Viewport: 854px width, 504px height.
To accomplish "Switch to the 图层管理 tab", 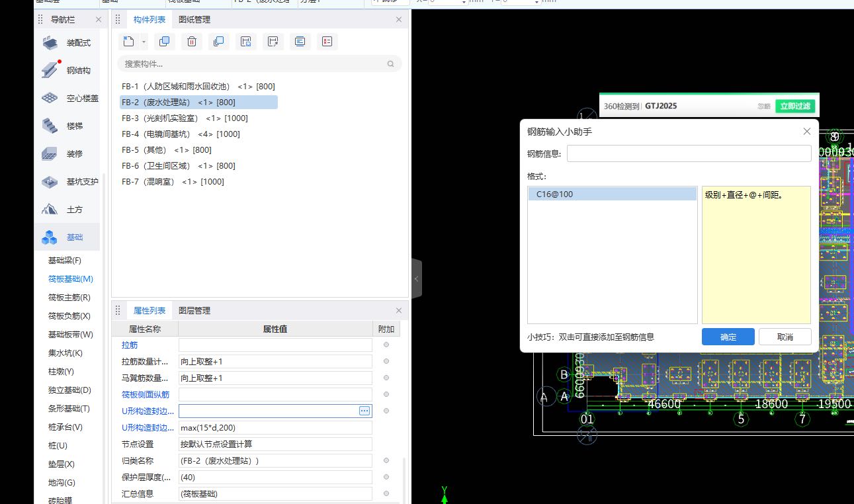I will click(194, 311).
